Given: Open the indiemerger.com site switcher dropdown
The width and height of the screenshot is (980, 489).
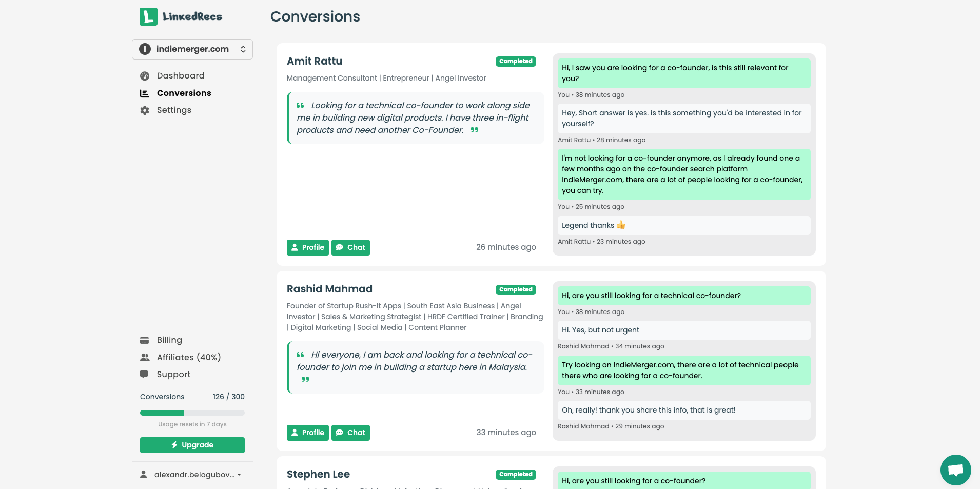Looking at the screenshot, I should tap(192, 49).
